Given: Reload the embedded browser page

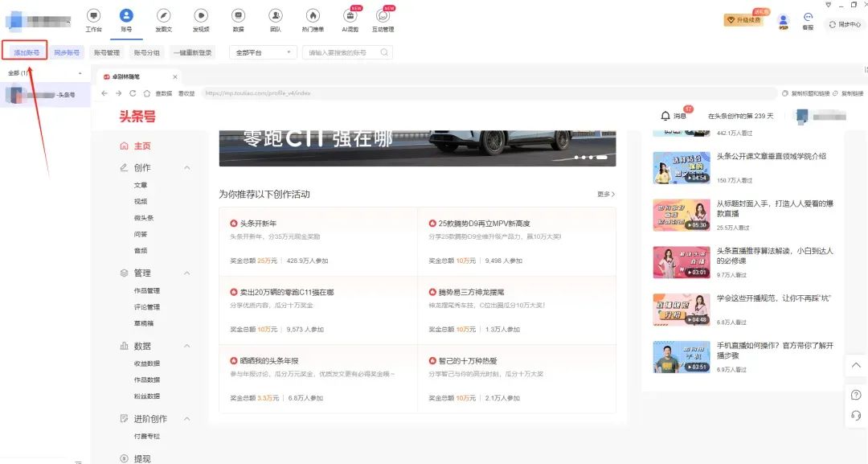Looking at the screenshot, I should (133, 93).
